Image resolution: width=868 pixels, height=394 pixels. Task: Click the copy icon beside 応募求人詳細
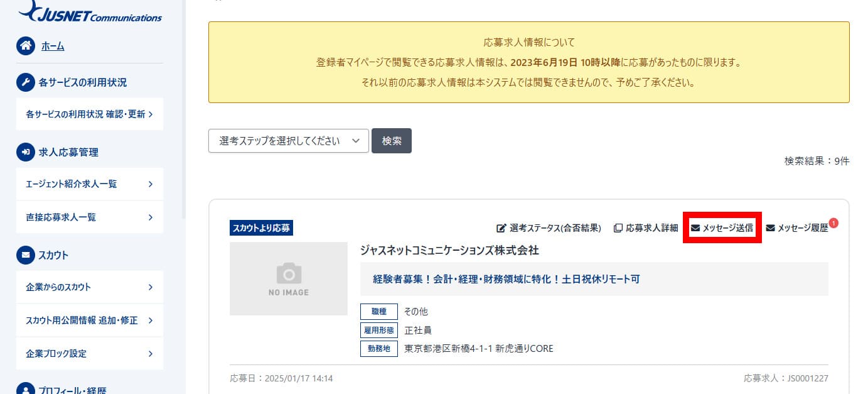(x=618, y=228)
